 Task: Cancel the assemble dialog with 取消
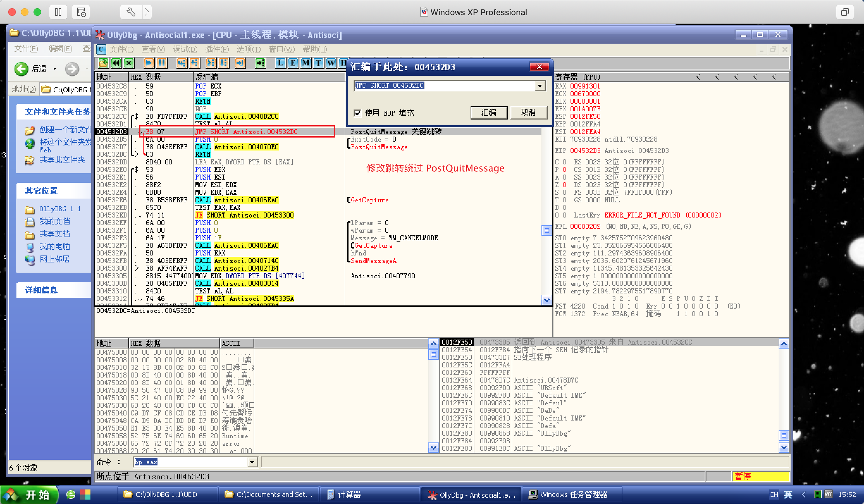[529, 113]
